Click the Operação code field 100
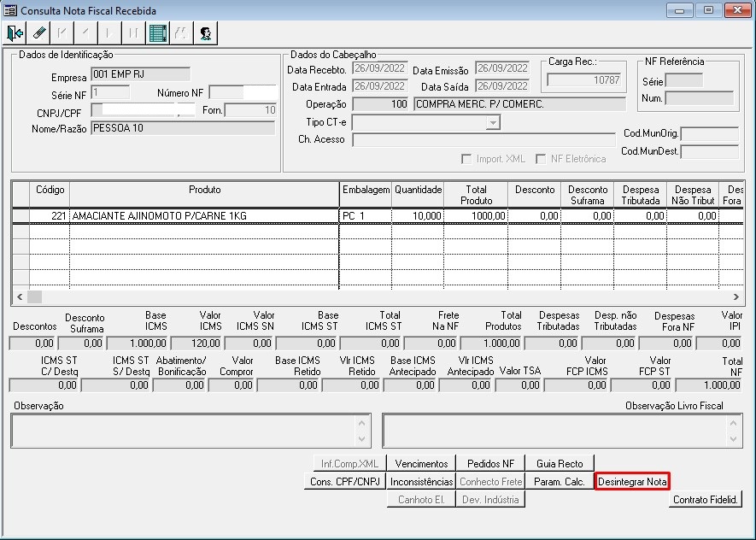This screenshot has width=756, height=540. 380,103
